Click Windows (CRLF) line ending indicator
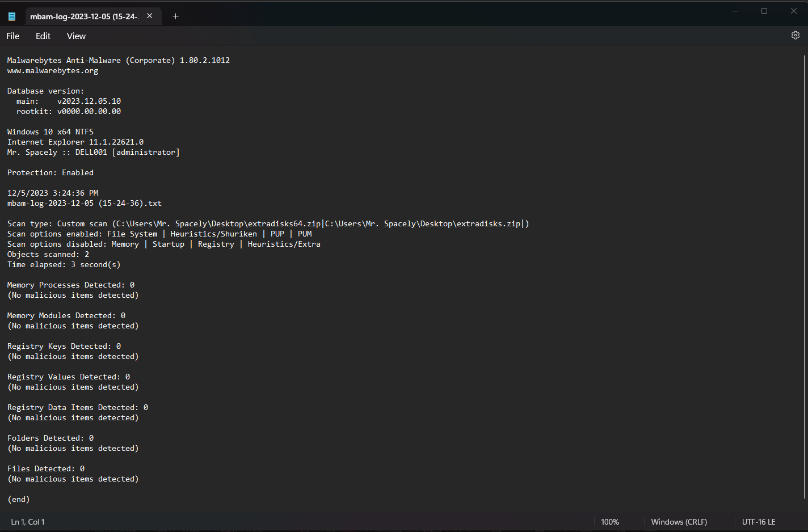This screenshot has width=808, height=532. click(x=679, y=522)
